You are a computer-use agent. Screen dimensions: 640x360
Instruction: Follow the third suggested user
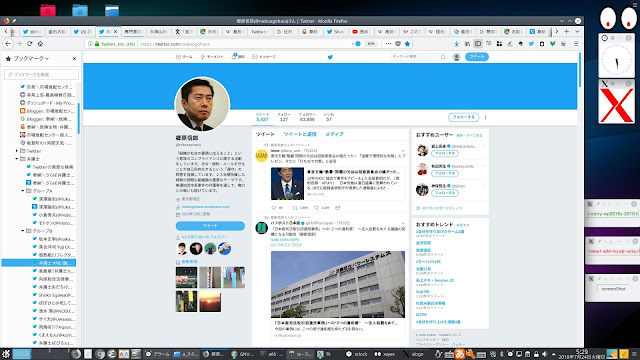(x=445, y=193)
